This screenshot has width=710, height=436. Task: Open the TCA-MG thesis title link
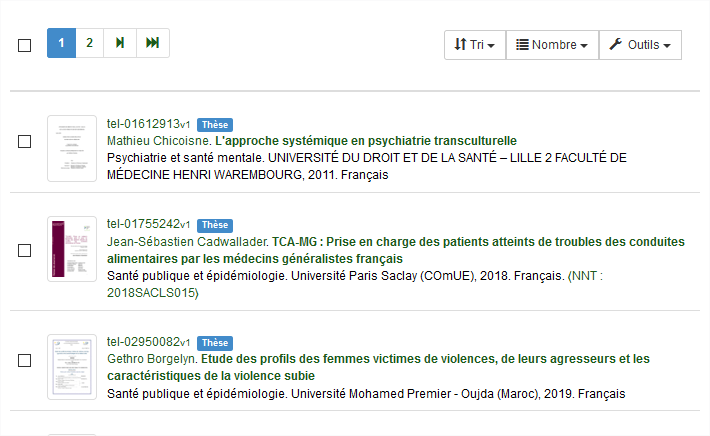tap(396, 250)
